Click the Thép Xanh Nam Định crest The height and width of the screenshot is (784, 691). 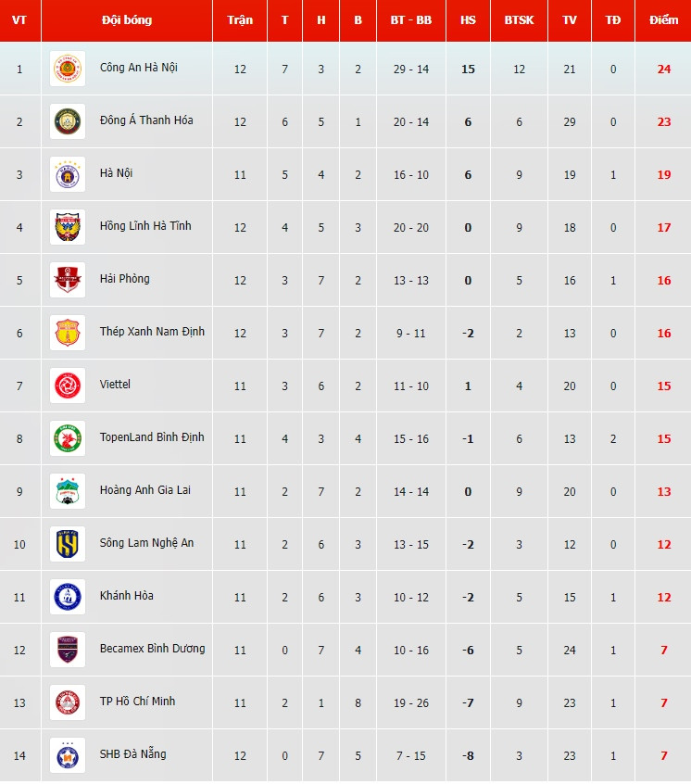(x=68, y=333)
